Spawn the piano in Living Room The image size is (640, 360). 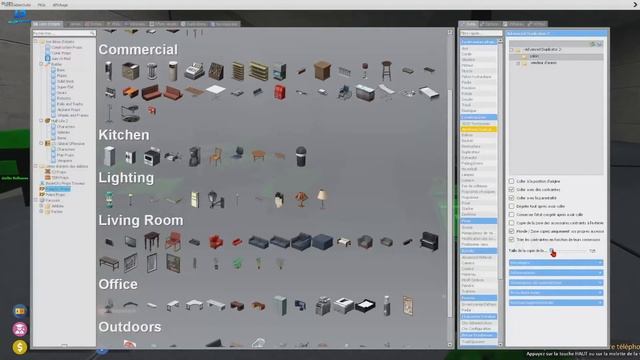pos(429,241)
